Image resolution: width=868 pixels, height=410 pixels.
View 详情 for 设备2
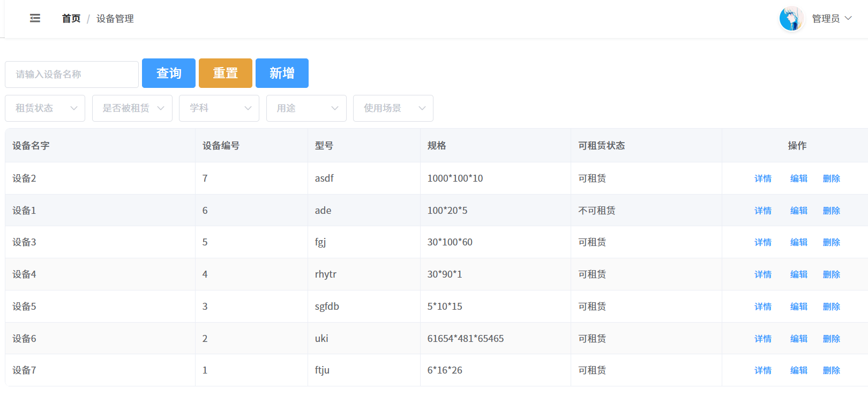[x=763, y=178]
